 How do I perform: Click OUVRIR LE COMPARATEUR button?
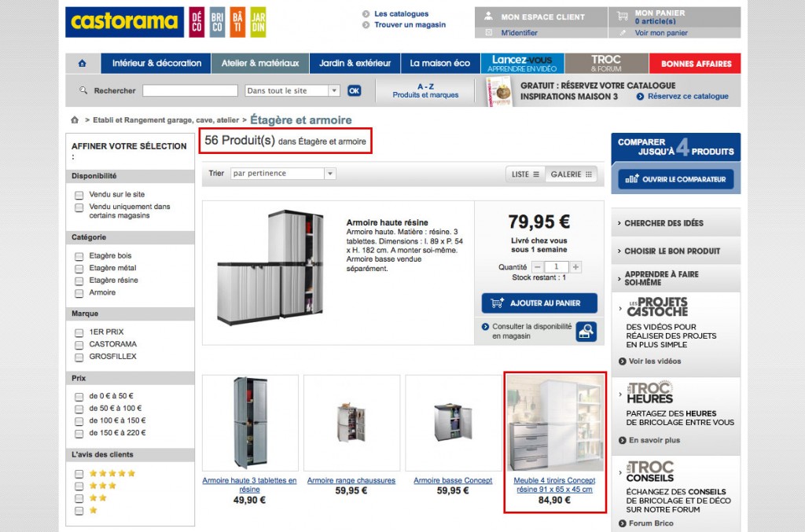pyautogui.click(x=675, y=179)
